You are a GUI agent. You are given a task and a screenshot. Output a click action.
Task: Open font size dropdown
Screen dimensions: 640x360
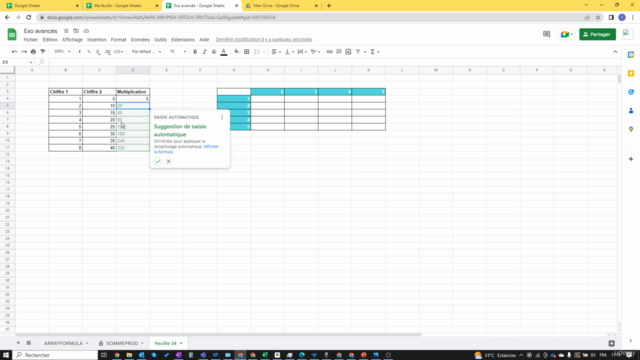(x=178, y=52)
